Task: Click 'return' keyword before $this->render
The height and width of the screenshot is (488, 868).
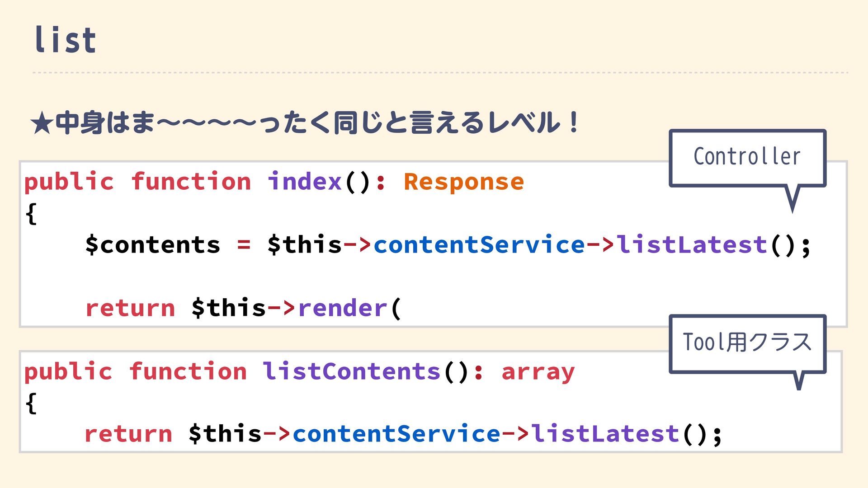Action: click(130, 308)
